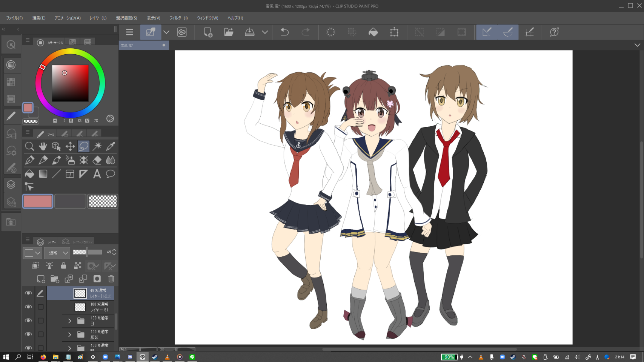Toggle the lock layer icon
The image size is (644, 362).
(63, 266)
